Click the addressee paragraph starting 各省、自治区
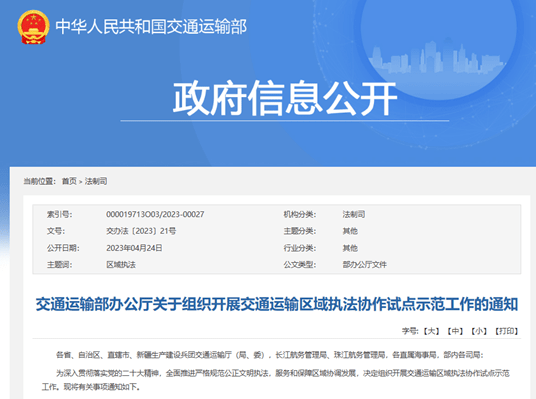Image resolution: width=536 pixels, height=399 pixels. point(270,355)
